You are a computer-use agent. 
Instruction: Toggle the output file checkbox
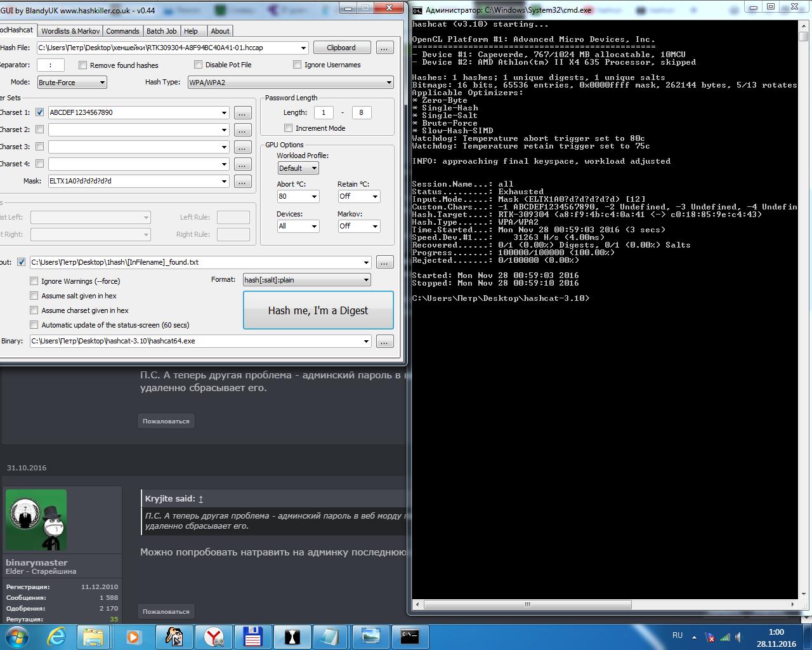[21, 262]
